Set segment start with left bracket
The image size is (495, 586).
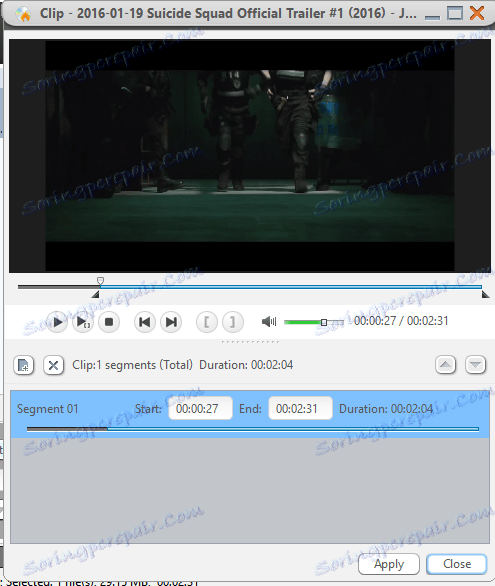(207, 322)
